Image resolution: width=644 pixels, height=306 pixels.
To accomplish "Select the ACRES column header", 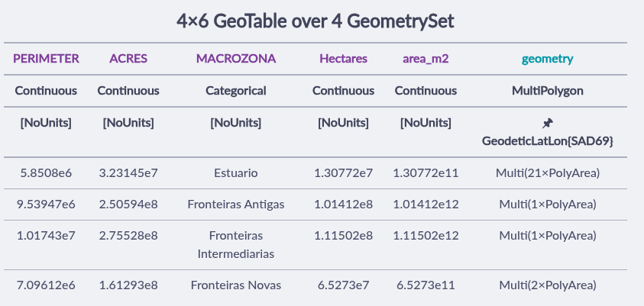I will [128, 59].
